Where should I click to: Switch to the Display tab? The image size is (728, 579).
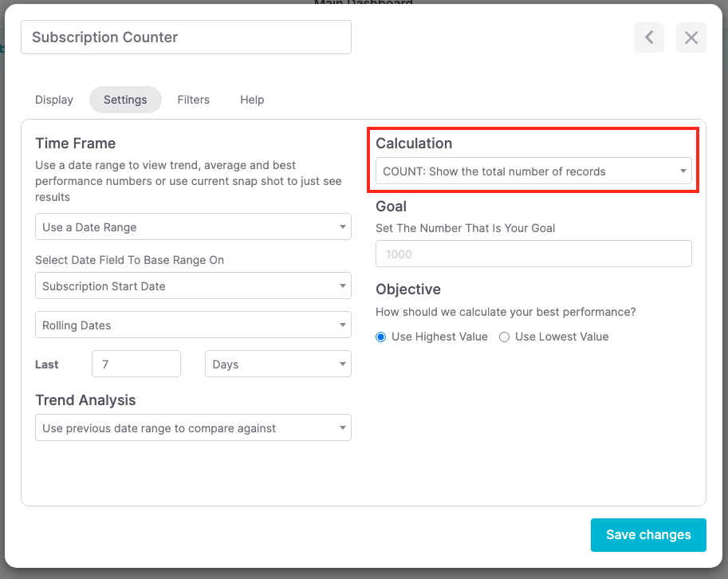54,100
